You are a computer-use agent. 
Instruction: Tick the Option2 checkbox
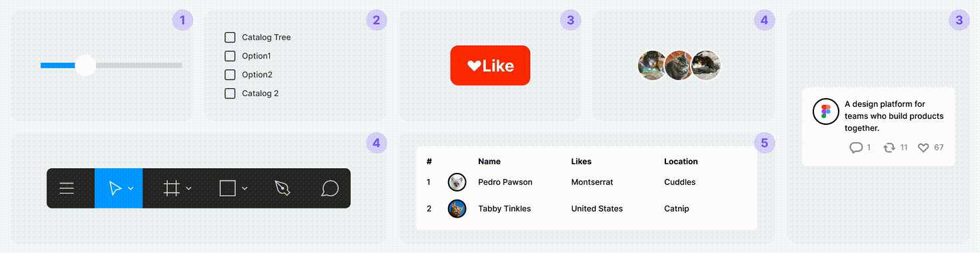[230, 75]
